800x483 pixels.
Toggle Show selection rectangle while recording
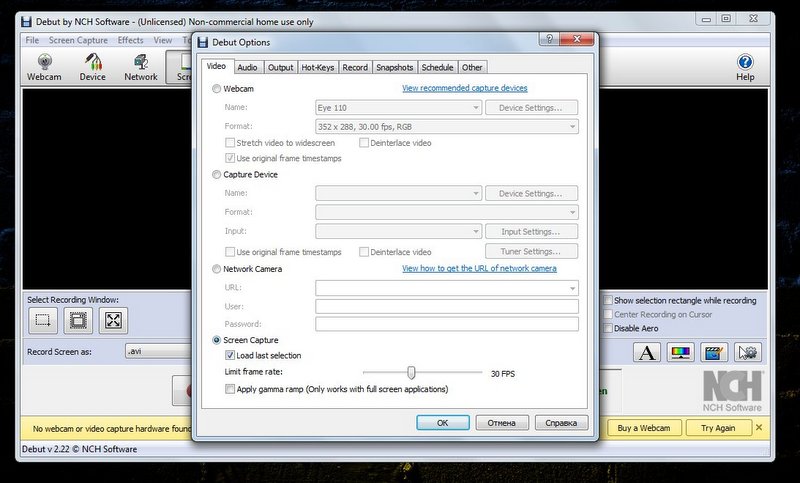pos(608,300)
